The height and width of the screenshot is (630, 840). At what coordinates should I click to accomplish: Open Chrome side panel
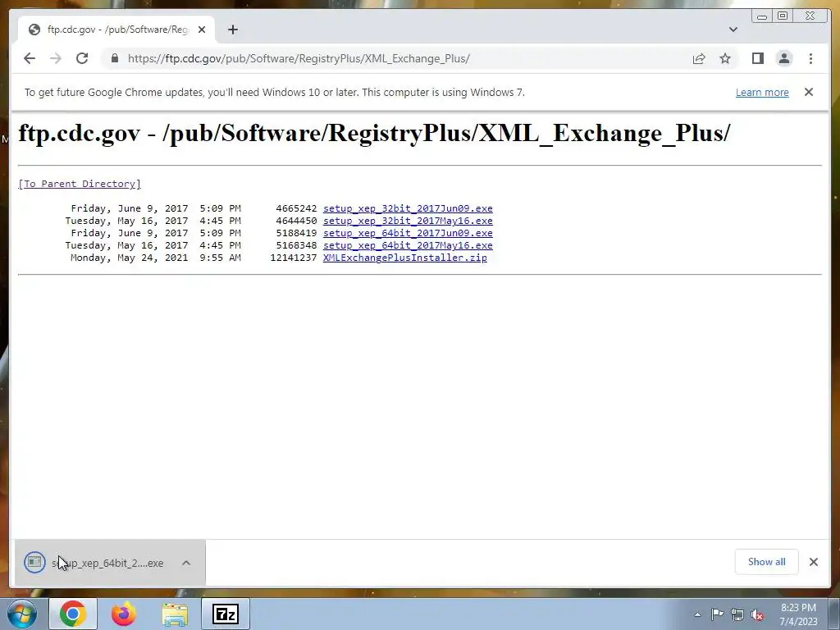tap(757, 58)
